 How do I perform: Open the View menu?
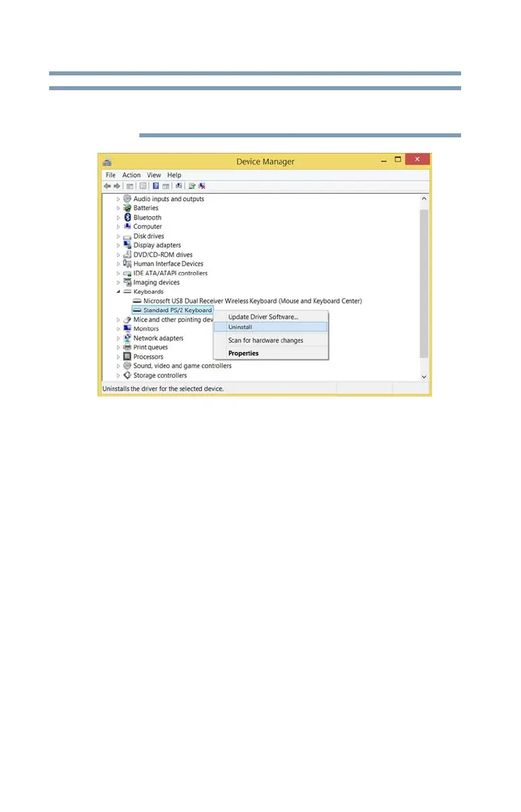(x=154, y=175)
